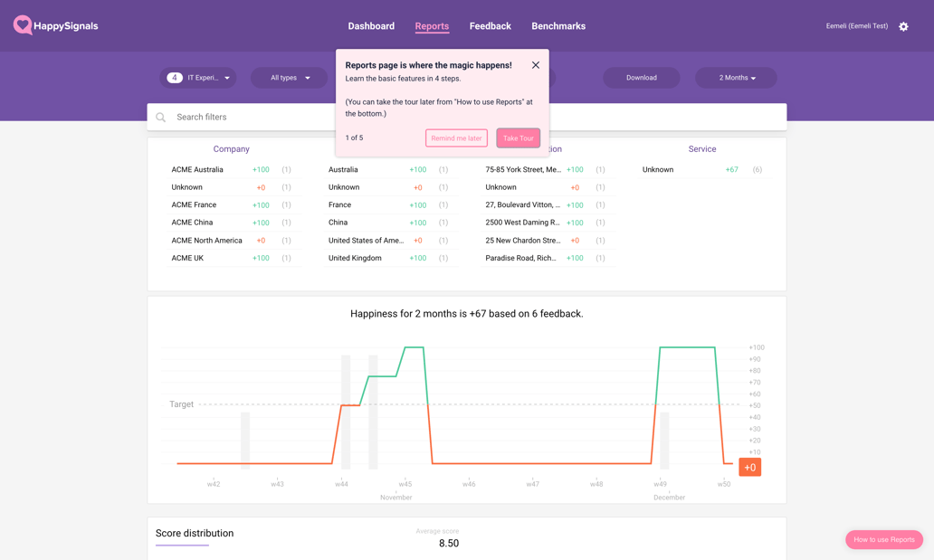The image size is (934, 560).
Task: Select United Kingdom in country list
Action: pos(355,259)
